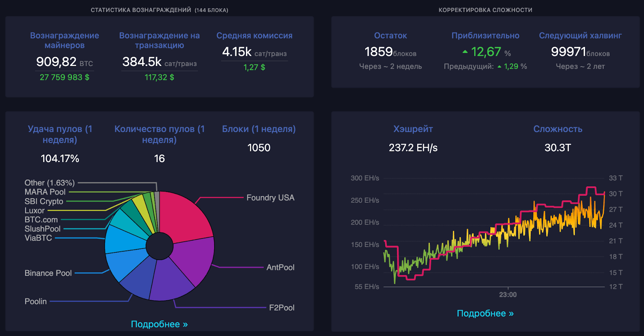The height and width of the screenshot is (336, 644).
Task: Click the 27 759 983 $ amount
Action: pos(64,77)
